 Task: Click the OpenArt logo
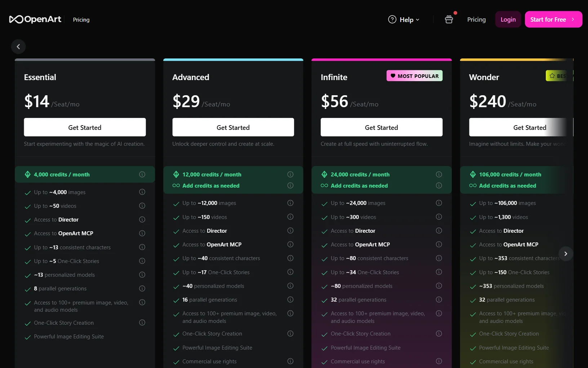point(35,19)
